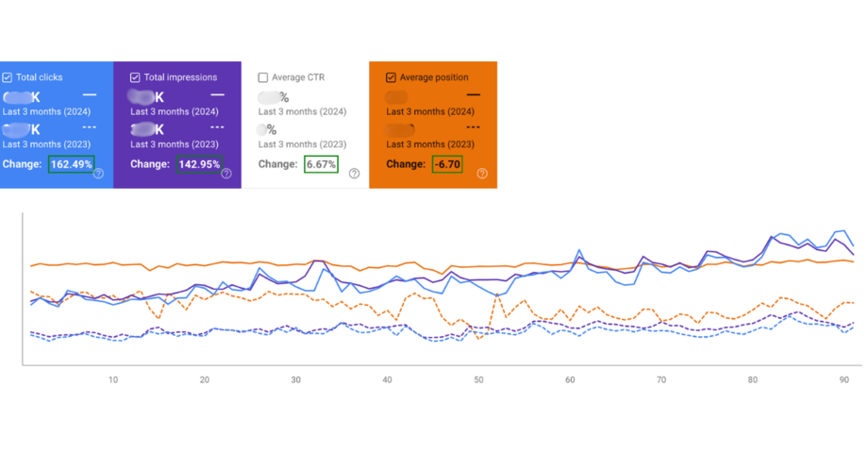Click the 162.49% change value

point(72,164)
